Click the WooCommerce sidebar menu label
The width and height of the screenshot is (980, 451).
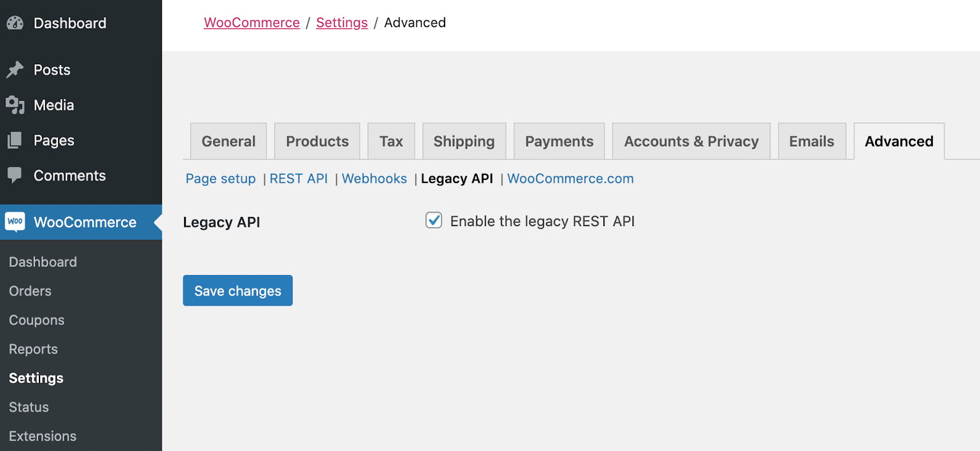tap(85, 222)
